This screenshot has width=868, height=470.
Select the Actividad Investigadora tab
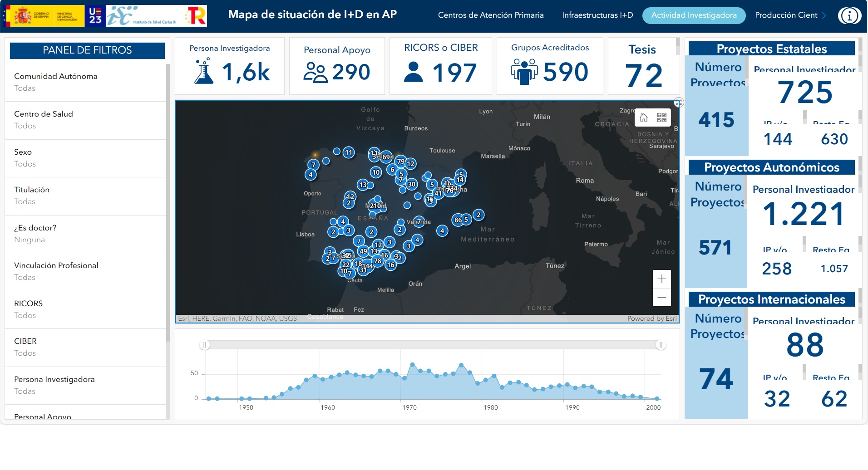coord(693,15)
